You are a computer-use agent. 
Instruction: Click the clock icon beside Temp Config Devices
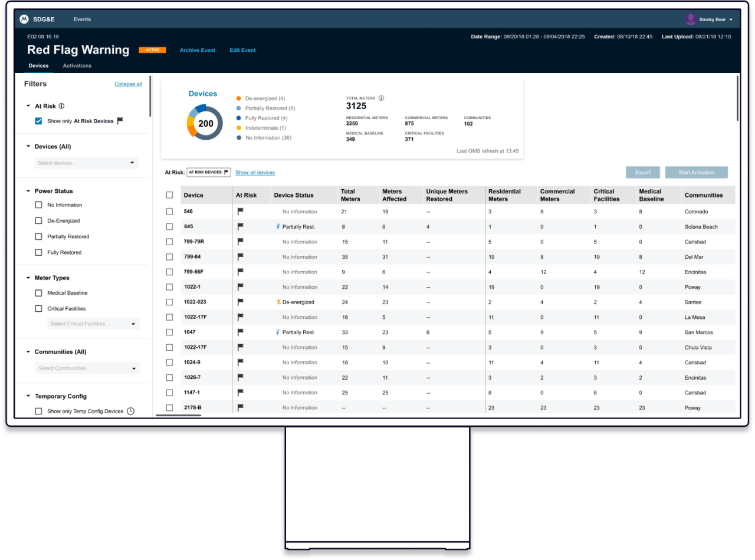pyautogui.click(x=131, y=411)
